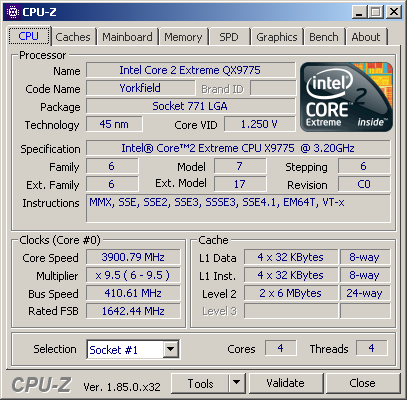Click the Level 2 size 2 x 6 MBytes

291,293
